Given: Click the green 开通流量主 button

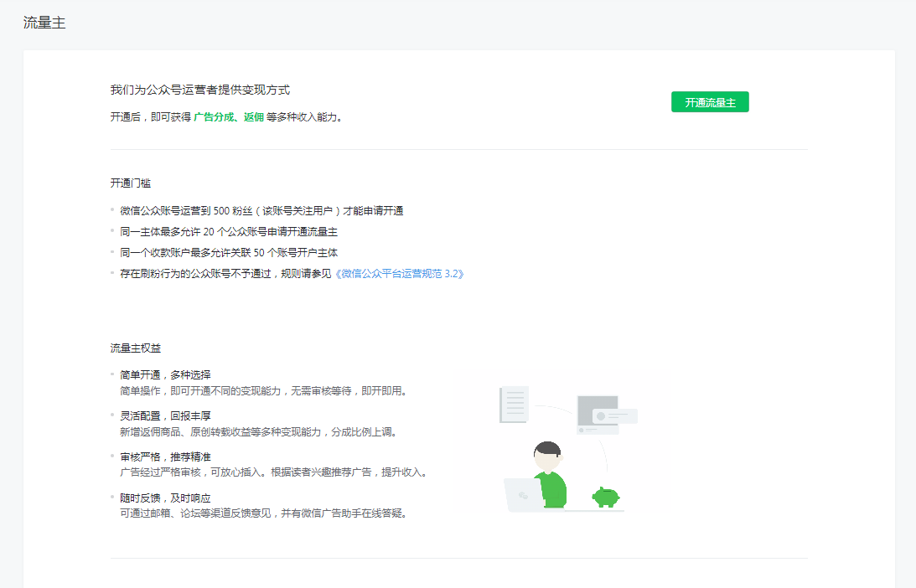Looking at the screenshot, I should click(709, 102).
